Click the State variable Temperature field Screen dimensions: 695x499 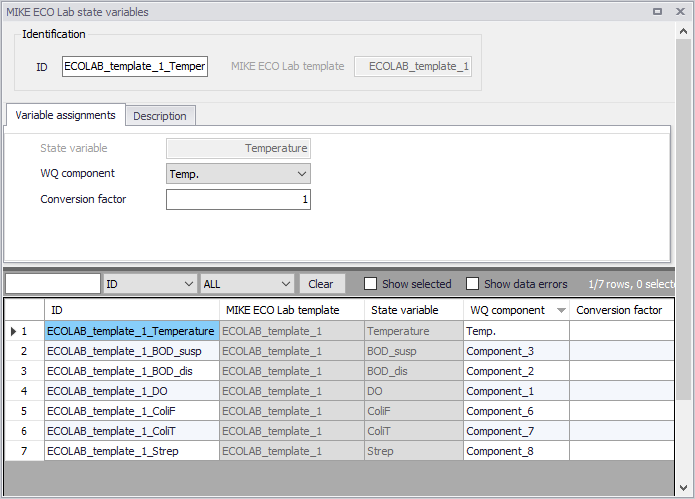point(238,148)
